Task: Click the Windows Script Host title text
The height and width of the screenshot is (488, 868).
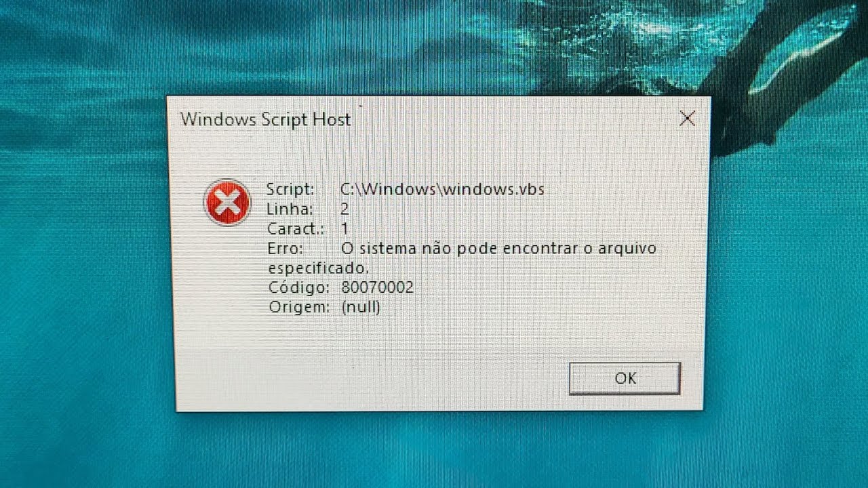Action: pos(266,119)
